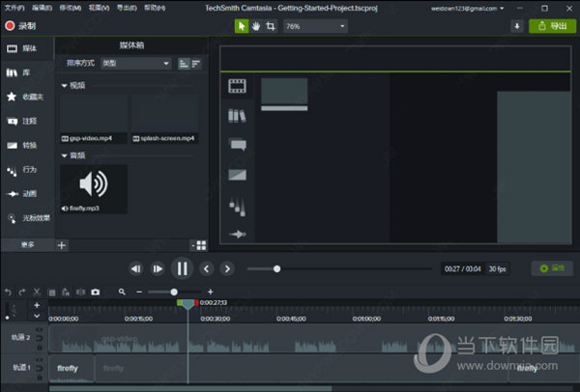Open the 文件(F) menu

(14, 8)
